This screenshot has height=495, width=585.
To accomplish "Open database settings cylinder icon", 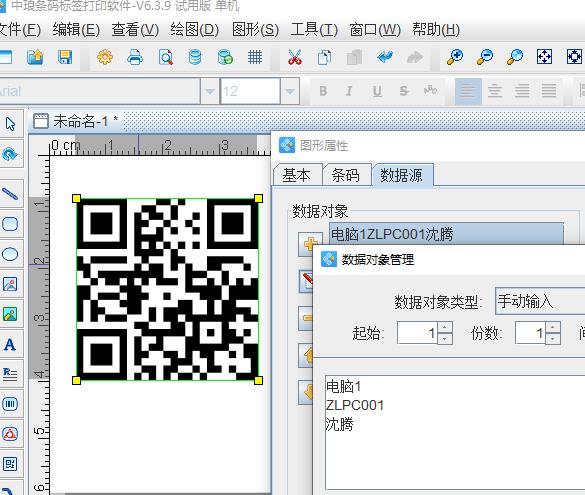I will [x=195, y=57].
